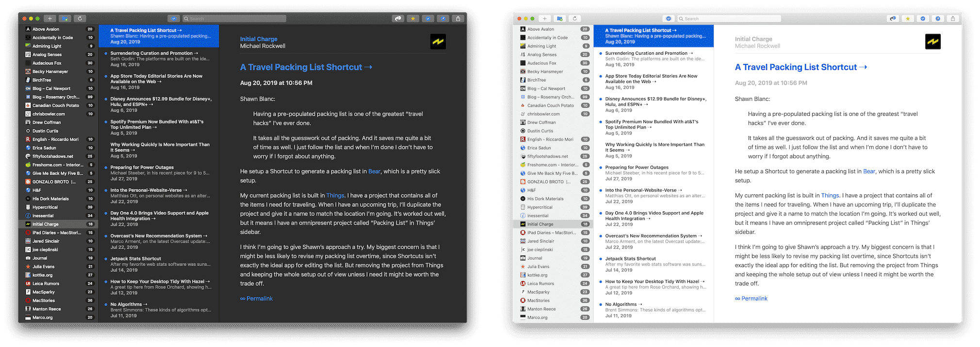Select Drew Coffman feed in light sidebar
Screen dimensions: 980x347
tap(553, 122)
